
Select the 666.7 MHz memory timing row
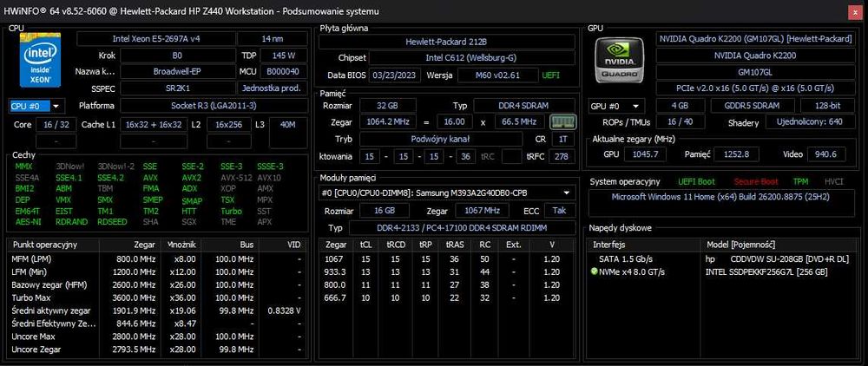pyautogui.click(x=448, y=298)
